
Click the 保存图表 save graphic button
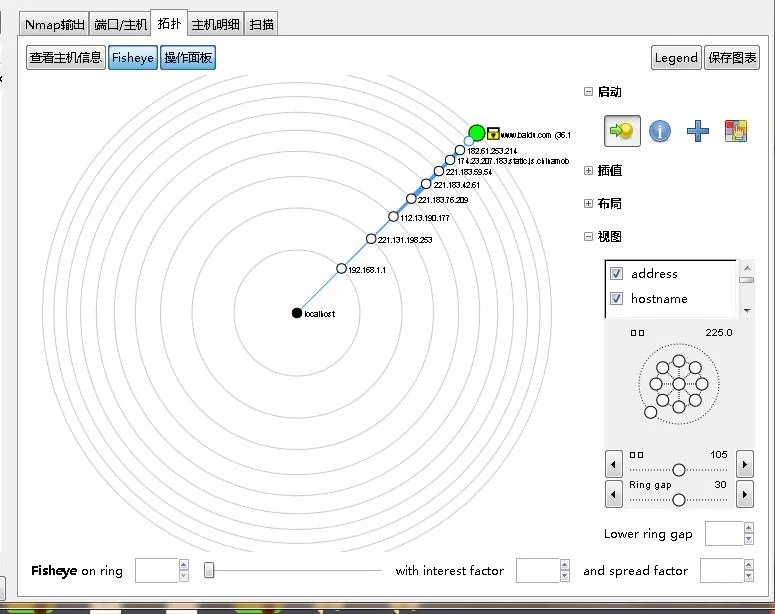pyautogui.click(x=732, y=58)
